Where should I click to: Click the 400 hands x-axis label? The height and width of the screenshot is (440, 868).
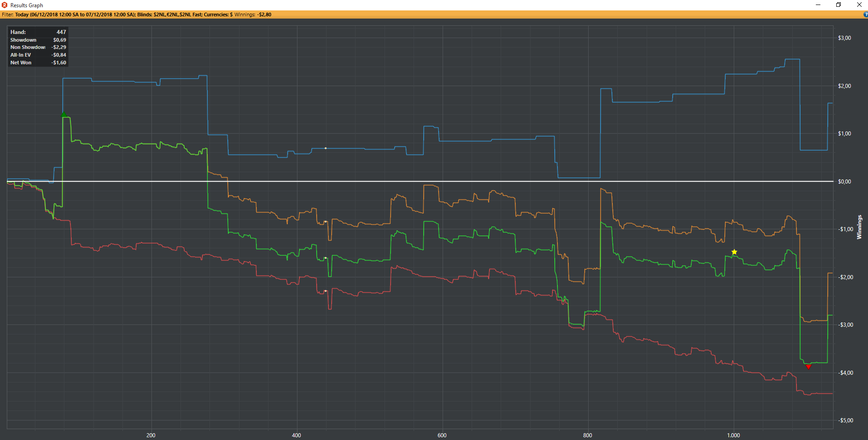[x=297, y=435]
